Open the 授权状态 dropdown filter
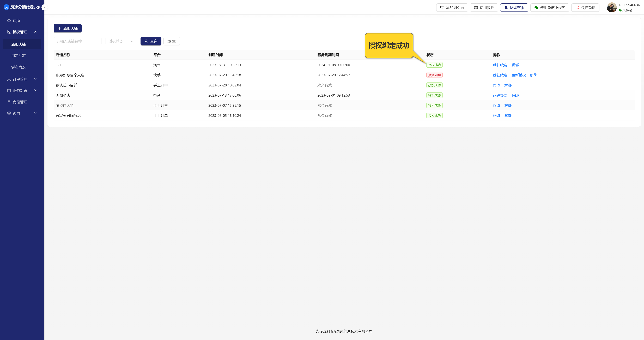644x340 pixels. click(x=121, y=41)
